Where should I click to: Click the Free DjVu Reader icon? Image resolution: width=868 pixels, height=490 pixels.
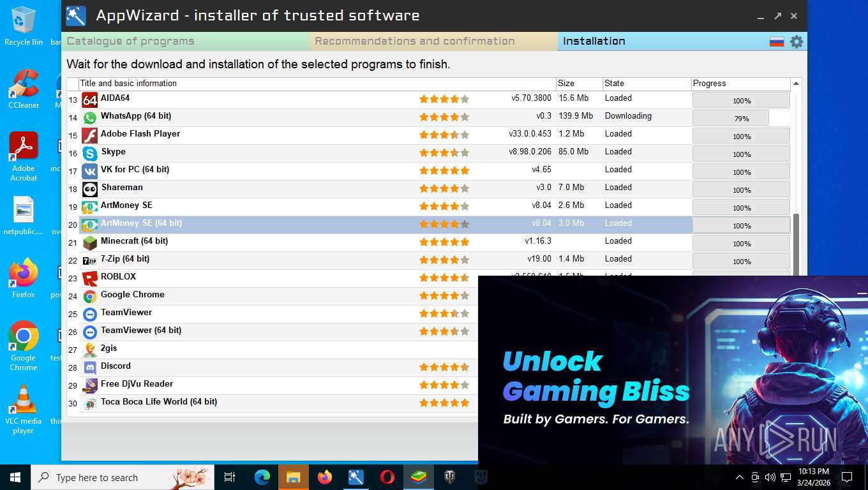(90, 386)
